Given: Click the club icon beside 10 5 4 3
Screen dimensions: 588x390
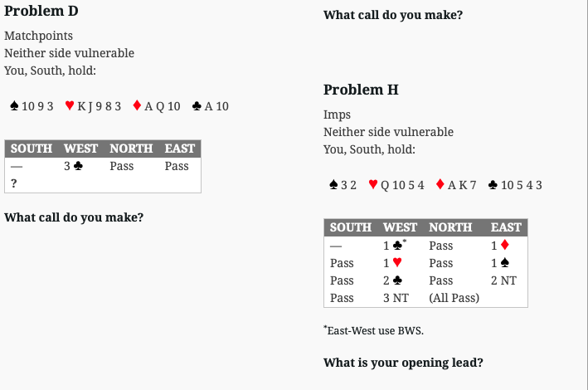Looking at the screenshot, I should point(493,185).
